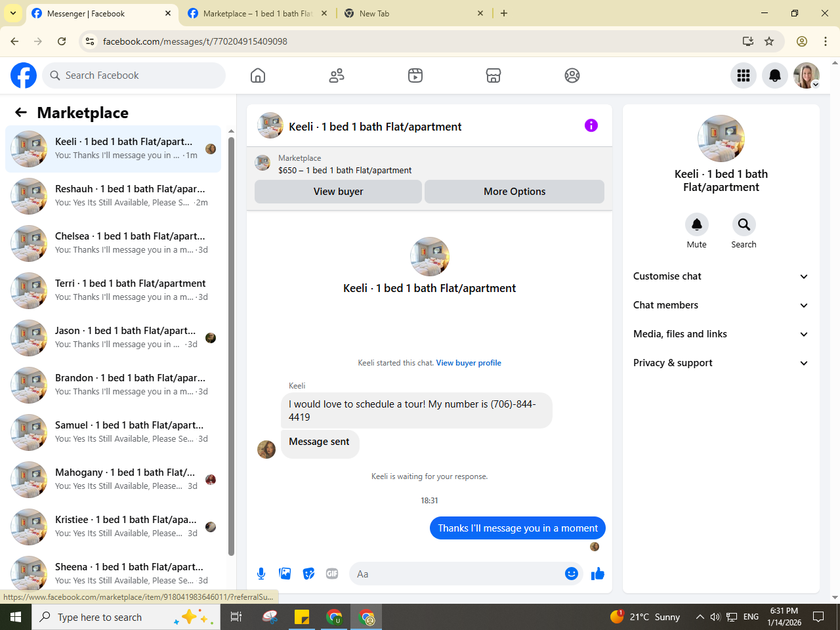The image size is (840, 630).
Task: Click the conversation list scrollbar
Action: coord(231,346)
